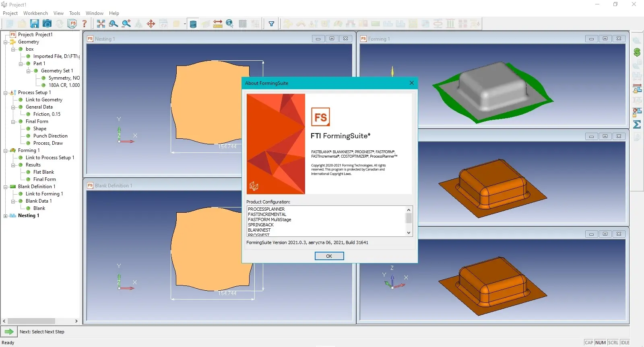Select Process, Draw tree item
This screenshot has width=644, height=347.
(x=48, y=143)
